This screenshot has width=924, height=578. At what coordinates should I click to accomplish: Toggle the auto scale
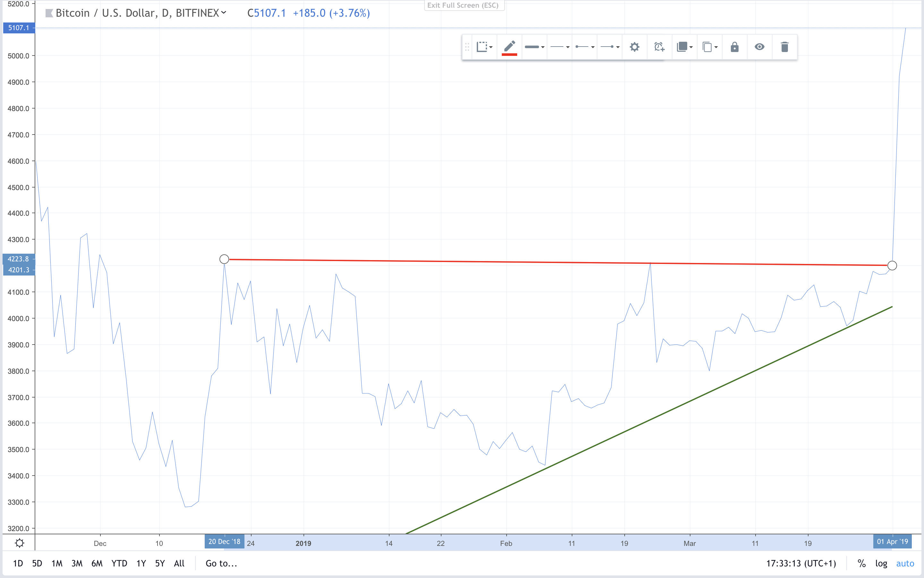point(905,563)
